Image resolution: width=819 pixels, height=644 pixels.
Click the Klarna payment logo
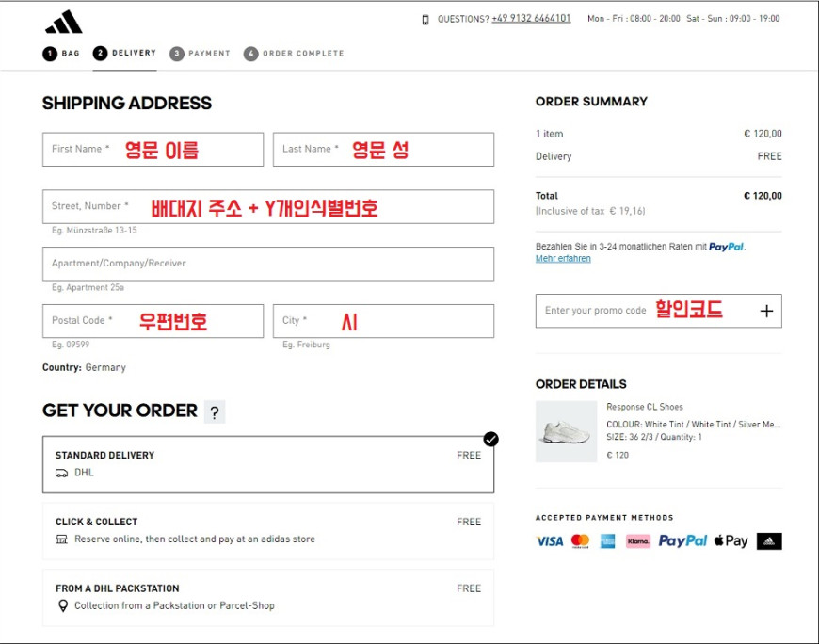[x=637, y=541]
